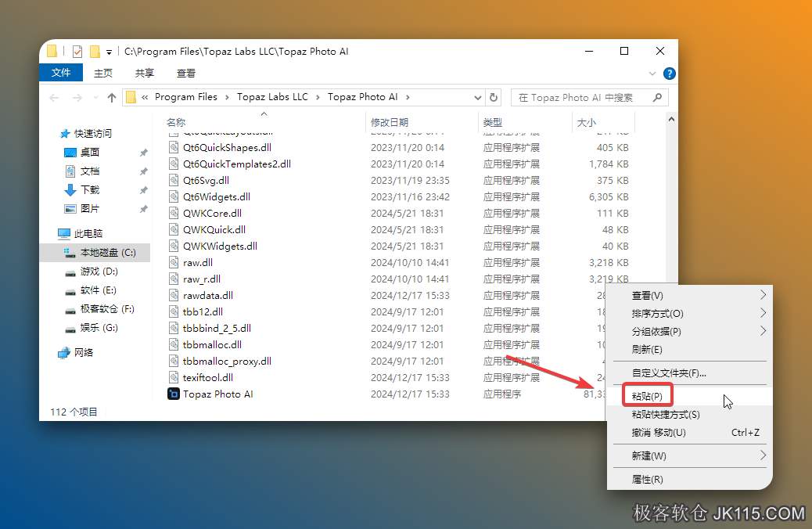Viewport: 812px width, 529px height.
Task: Click the back navigation arrow
Action: click(x=55, y=97)
